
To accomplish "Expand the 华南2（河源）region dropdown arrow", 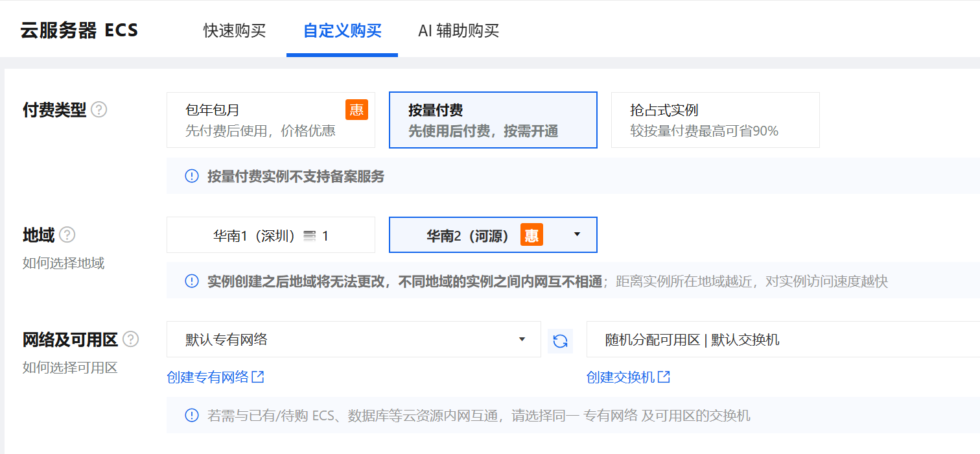I will click(x=577, y=235).
